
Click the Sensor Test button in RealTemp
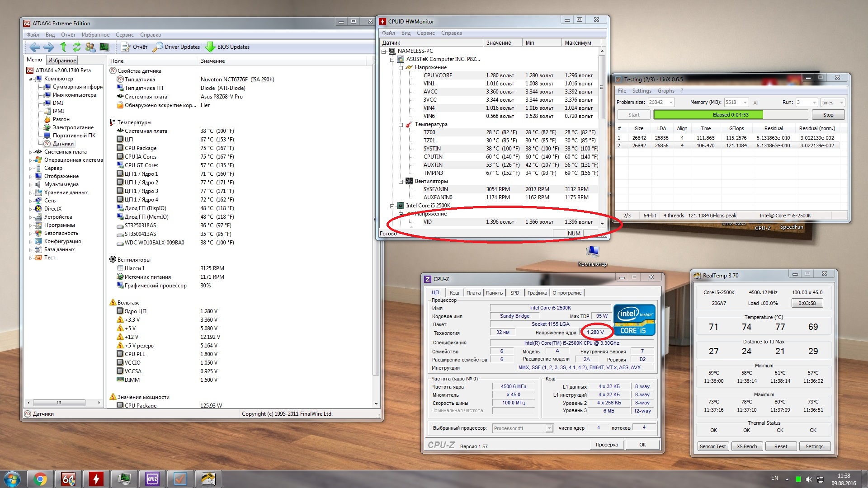point(712,446)
